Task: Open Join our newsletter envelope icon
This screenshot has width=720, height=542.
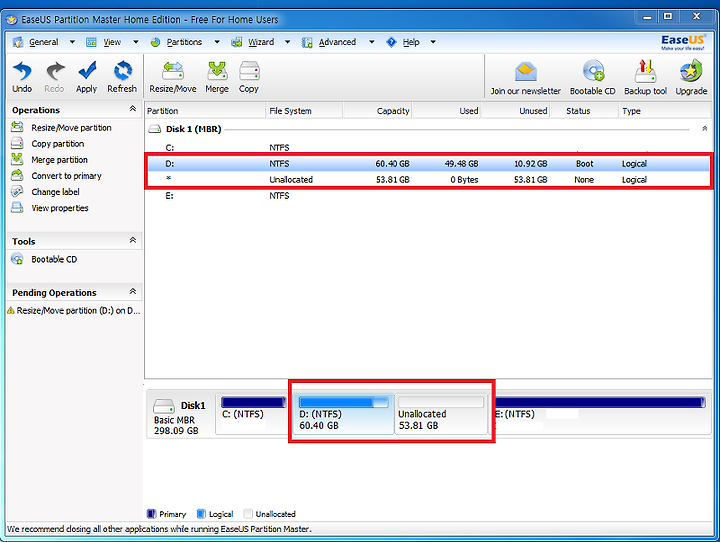Action: pyautogui.click(x=526, y=72)
